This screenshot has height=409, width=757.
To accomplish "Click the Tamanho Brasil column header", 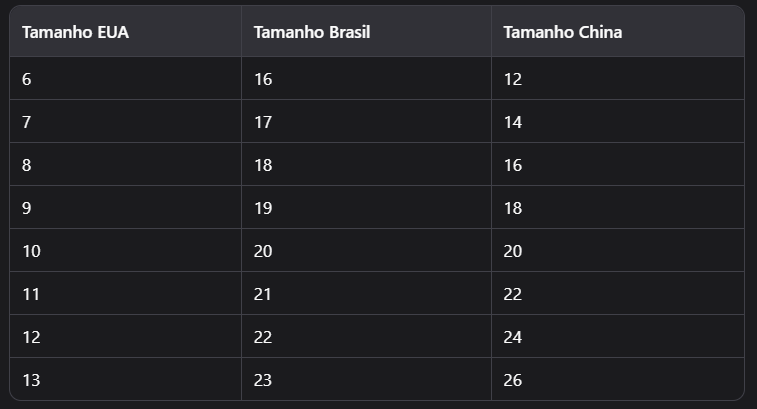I will point(312,32).
